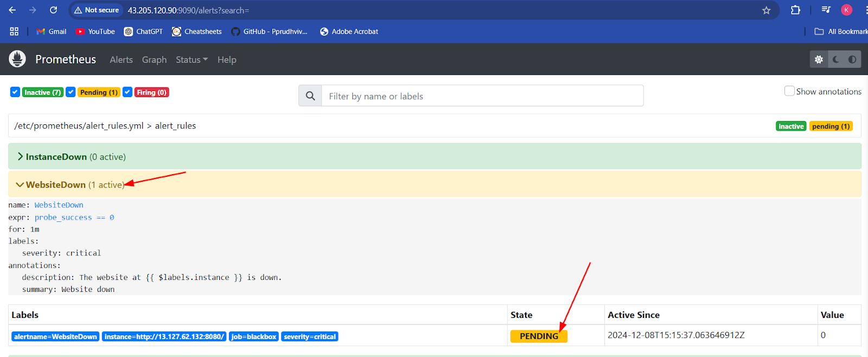Open the GitHub - Pprudhviv bookmark
The image size is (868, 357).
pyautogui.click(x=270, y=31)
